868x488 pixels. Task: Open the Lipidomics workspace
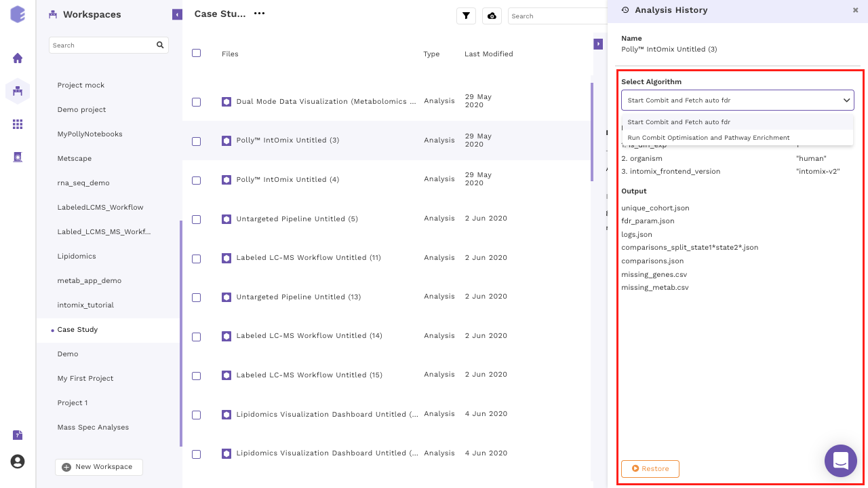click(x=77, y=257)
